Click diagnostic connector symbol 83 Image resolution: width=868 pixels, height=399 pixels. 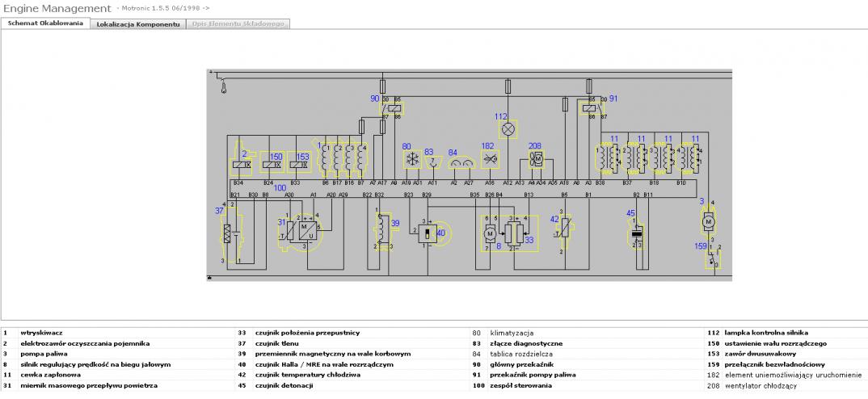[x=433, y=161]
